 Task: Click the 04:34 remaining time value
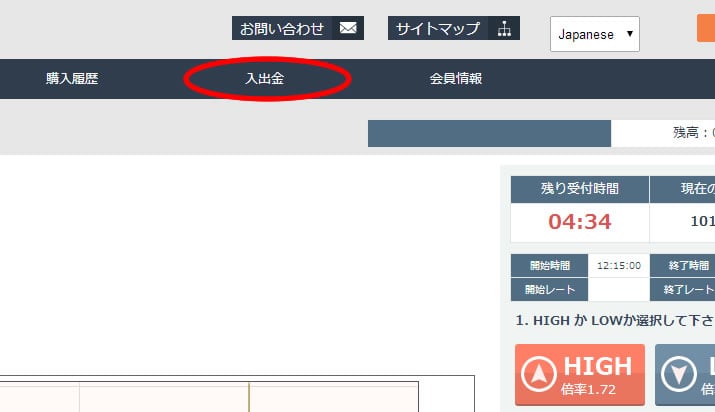click(580, 222)
